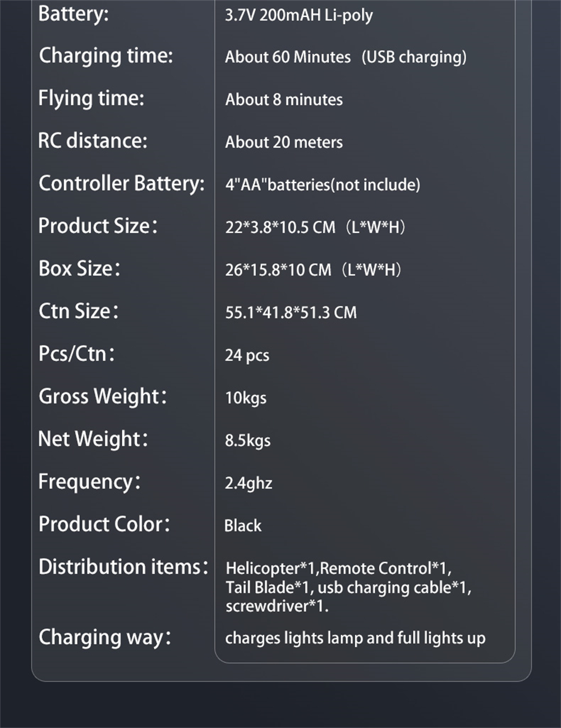The image size is (561, 728).
Task: Click the "About 8 minutes" value
Action: (284, 100)
